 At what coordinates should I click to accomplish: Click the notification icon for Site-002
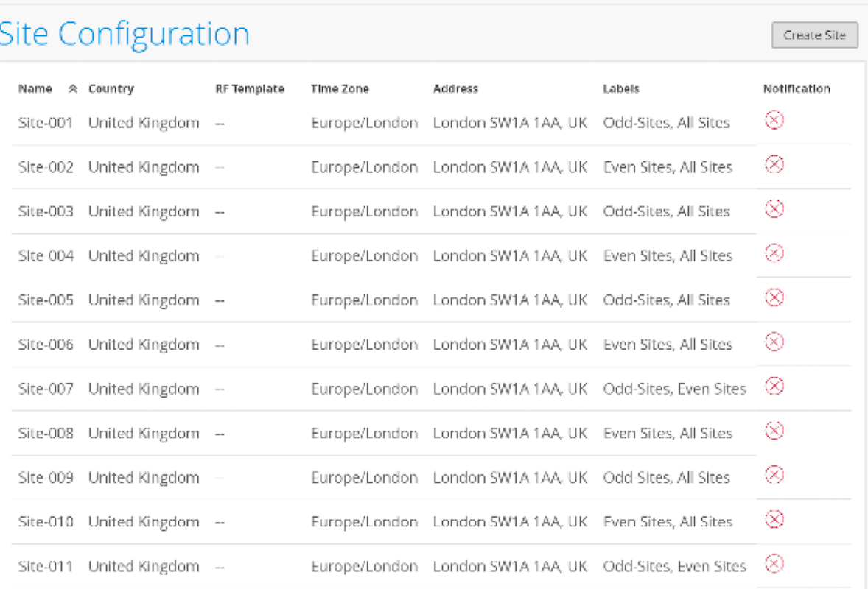pos(774,164)
